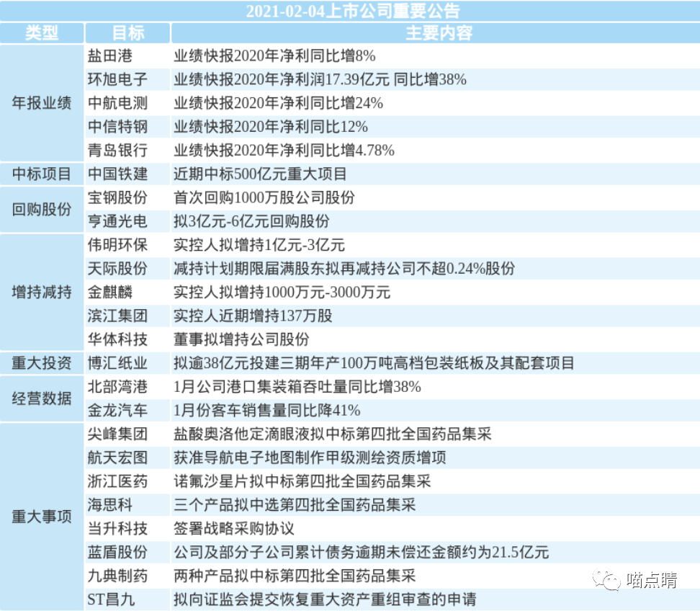Image resolution: width=700 pixels, height=611 pixels.
Task: Click text 拟向证监会提交恢复重大资产重组审查的申请
Action: (x=325, y=600)
